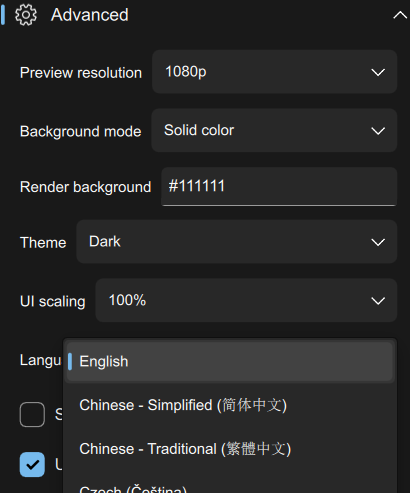
Task: Click the Render background hex field
Action: (x=279, y=186)
